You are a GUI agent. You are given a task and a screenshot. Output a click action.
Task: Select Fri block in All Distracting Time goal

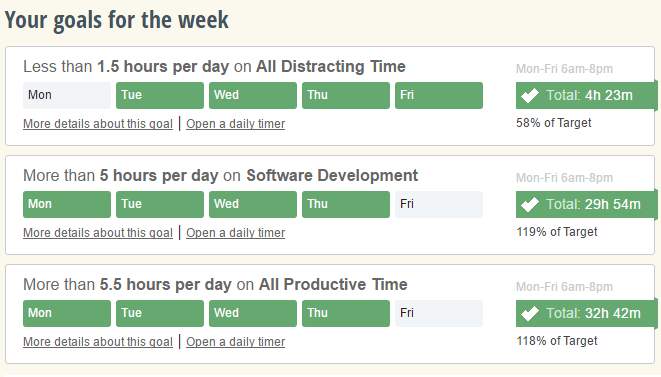tap(439, 95)
